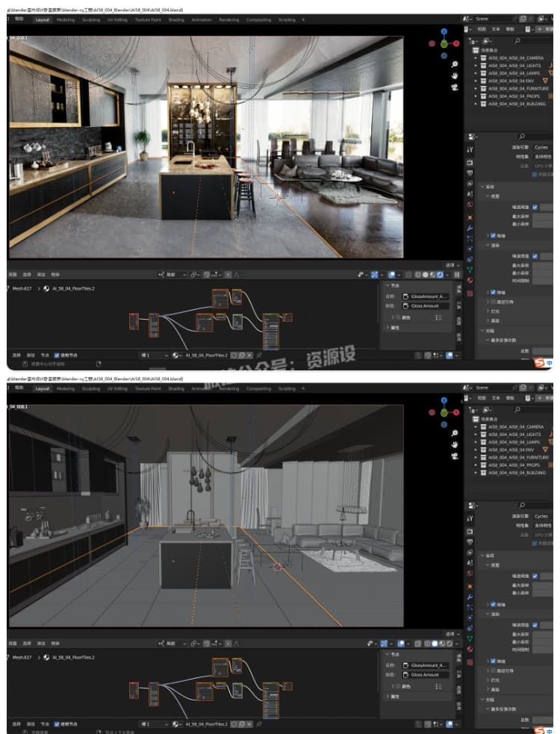This screenshot has height=734, width=560.
Task: Toggle camera view icon in the solid-view viewport
Action: 454,456
